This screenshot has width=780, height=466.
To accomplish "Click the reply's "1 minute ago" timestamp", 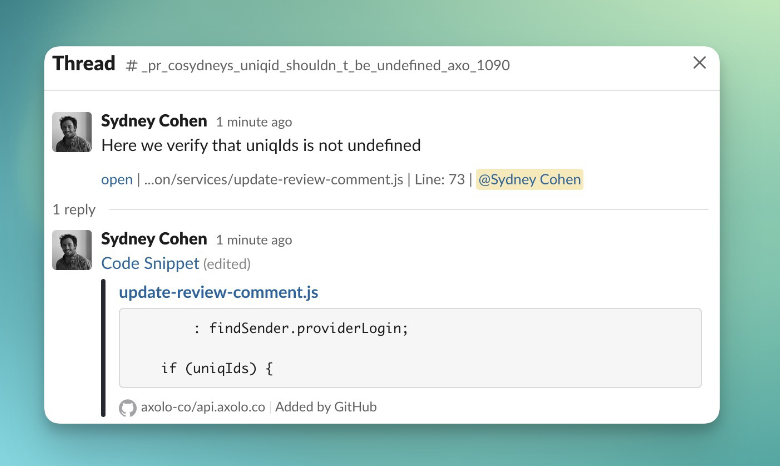I will (254, 240).
